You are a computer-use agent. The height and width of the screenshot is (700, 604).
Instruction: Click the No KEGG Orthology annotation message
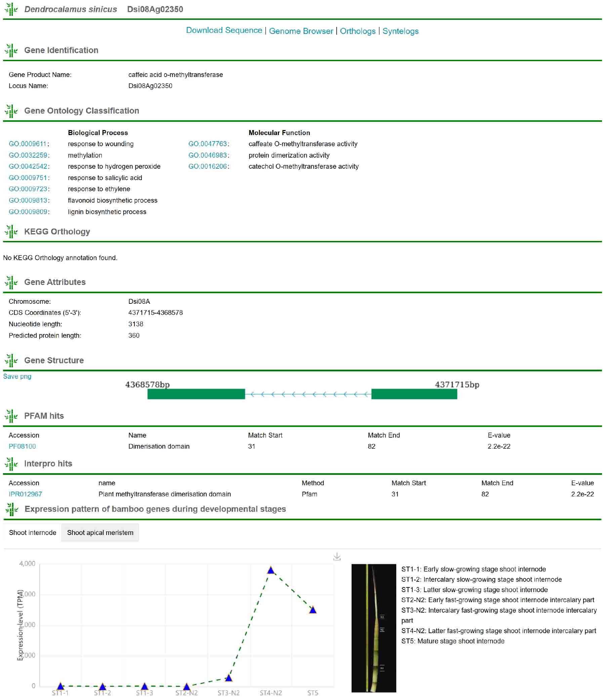pyautogui.click(x=60, y=258)
